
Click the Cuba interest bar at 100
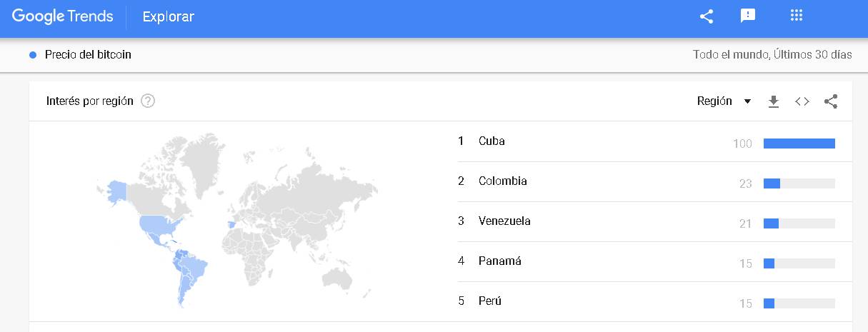(799, 144)
